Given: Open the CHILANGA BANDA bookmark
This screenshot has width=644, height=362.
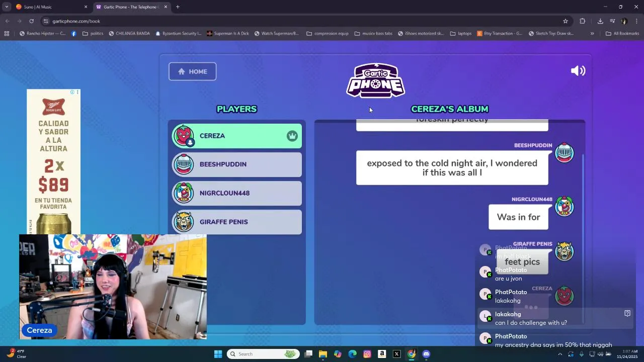Looking at the screenshot, I should [129, 34].
